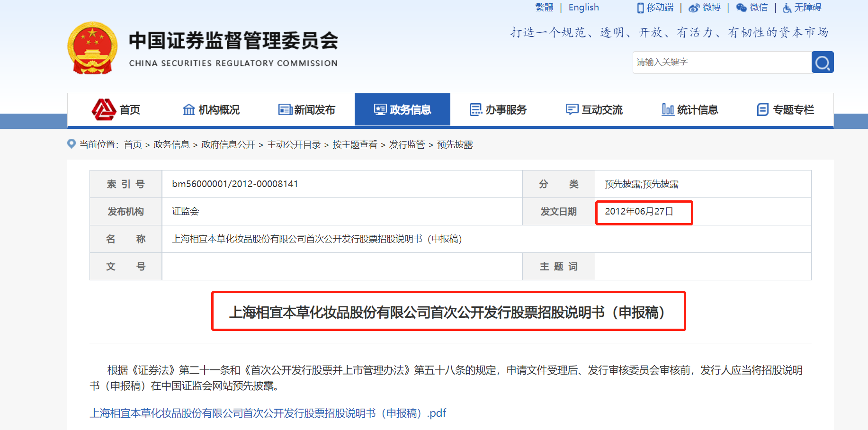
Task: Go to 政府信息公开 in the breadcrumb
Action: [x=228, y=144]
